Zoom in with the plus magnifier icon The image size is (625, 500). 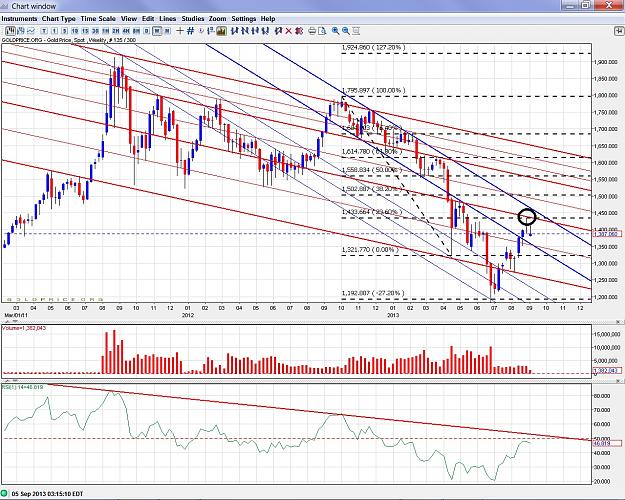tap(336, 31)
